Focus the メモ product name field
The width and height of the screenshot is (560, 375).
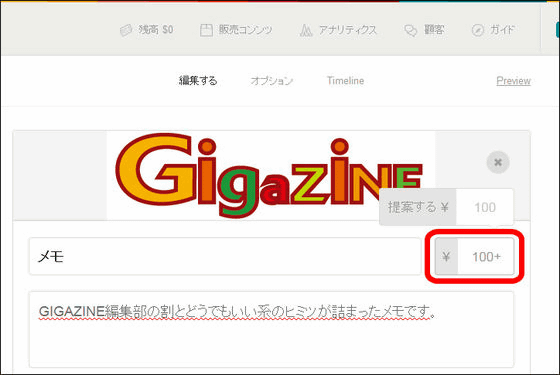pos(225,256)
